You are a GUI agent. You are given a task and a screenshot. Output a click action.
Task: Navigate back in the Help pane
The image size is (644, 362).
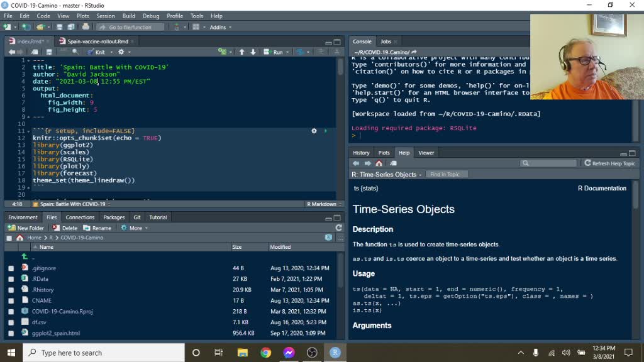tap(356, 163)
